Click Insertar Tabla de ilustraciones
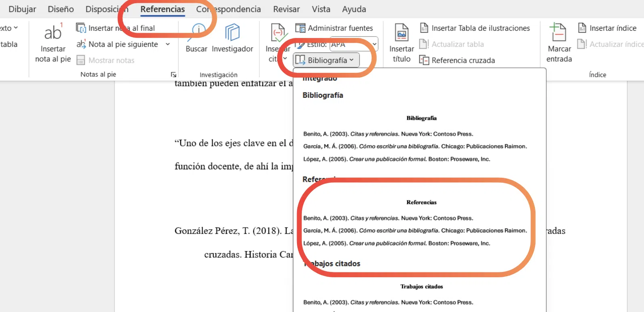Viewport: 644px width, 312px height. [x=475, y=28]
